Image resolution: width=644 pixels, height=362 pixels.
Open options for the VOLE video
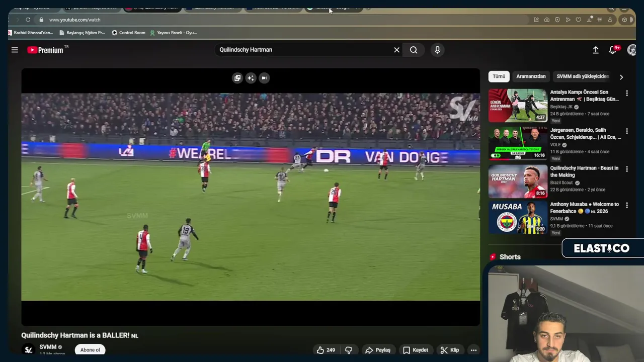(x=627, y=131)
